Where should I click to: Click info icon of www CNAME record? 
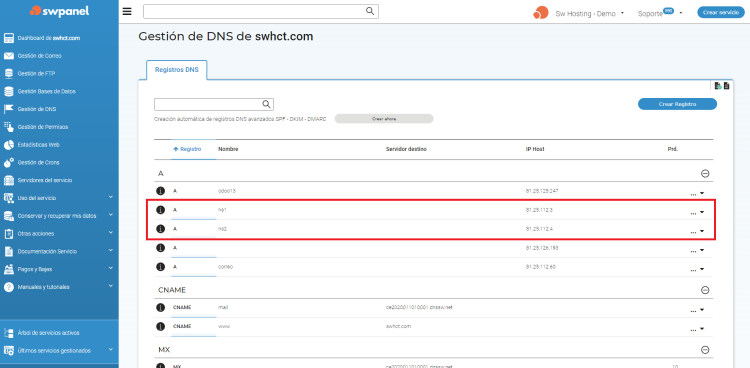click(160, 326)
